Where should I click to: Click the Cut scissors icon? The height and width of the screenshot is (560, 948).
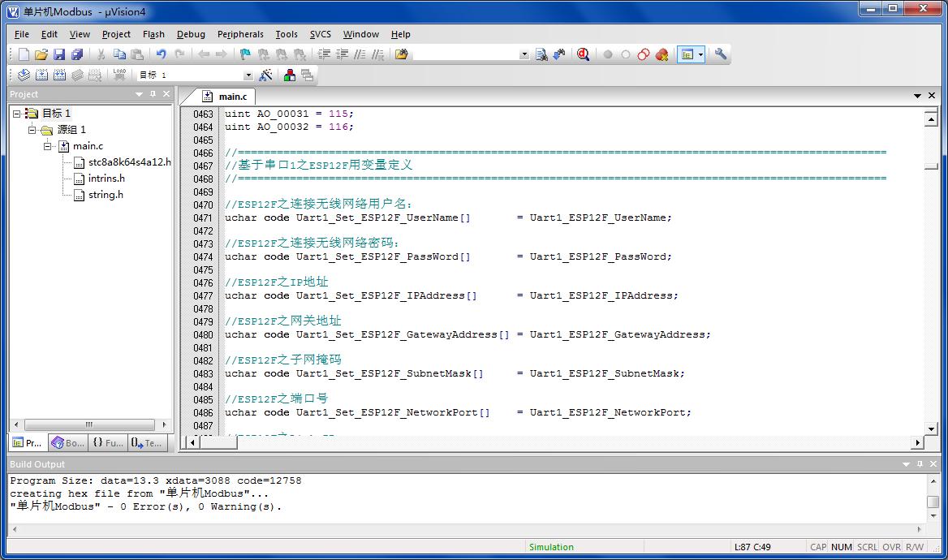coord(101,54)
